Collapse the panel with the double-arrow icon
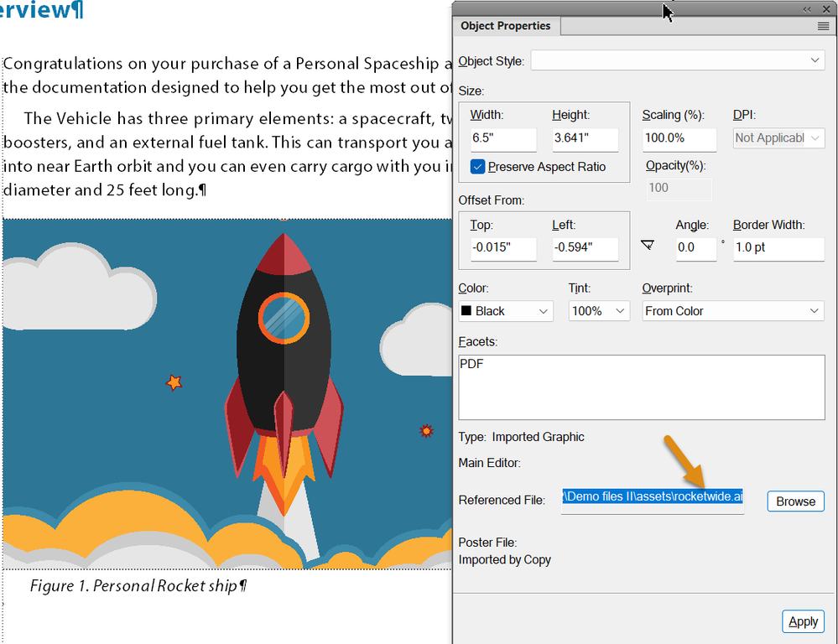Viewport: 838px width, 644px height. (x=806, y=9)
